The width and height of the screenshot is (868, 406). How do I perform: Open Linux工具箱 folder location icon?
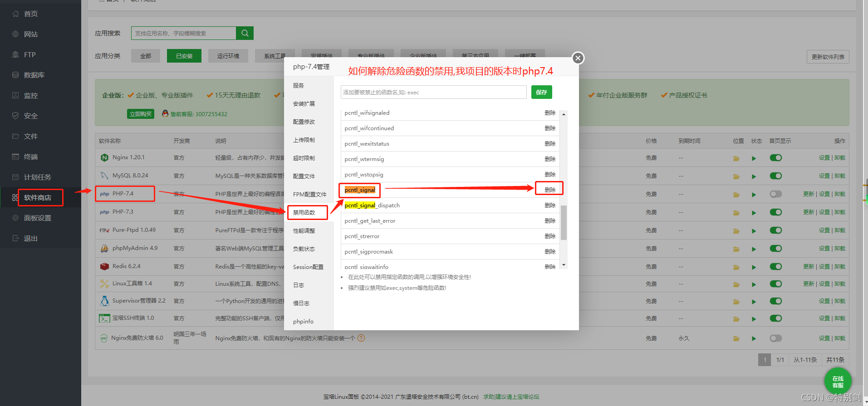point(736,284)
